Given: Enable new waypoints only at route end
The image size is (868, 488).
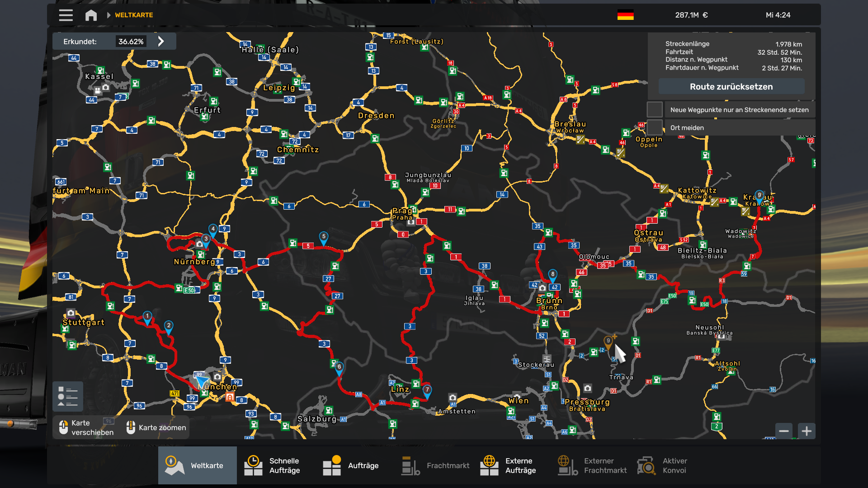Looking at the screenshot, I should pos(654,110).
